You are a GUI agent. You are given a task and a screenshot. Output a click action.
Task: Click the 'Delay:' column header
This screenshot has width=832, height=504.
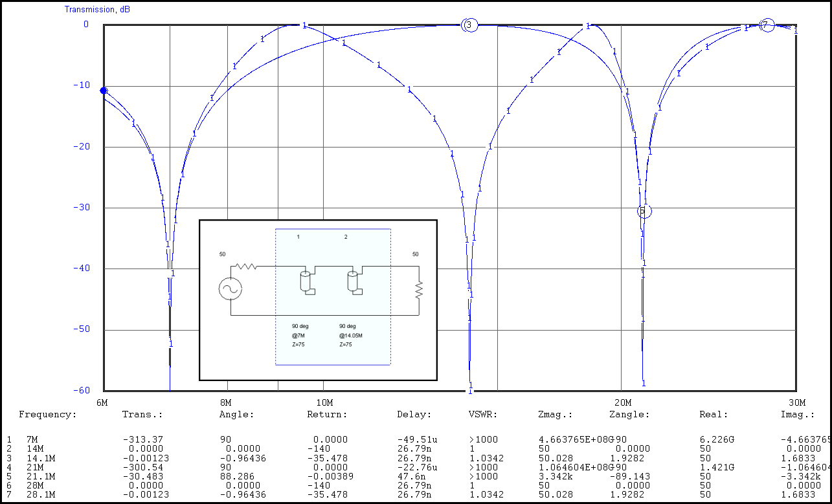point(414,415)
